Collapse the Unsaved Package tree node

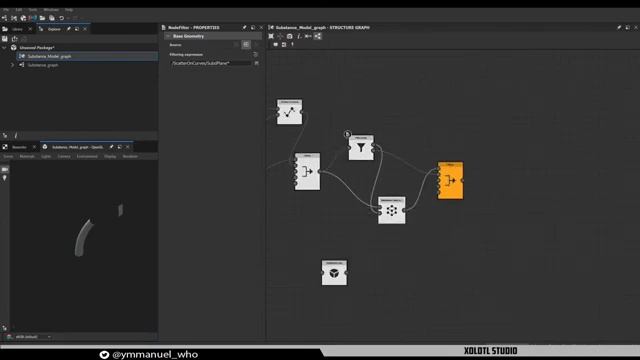[4, 48]
